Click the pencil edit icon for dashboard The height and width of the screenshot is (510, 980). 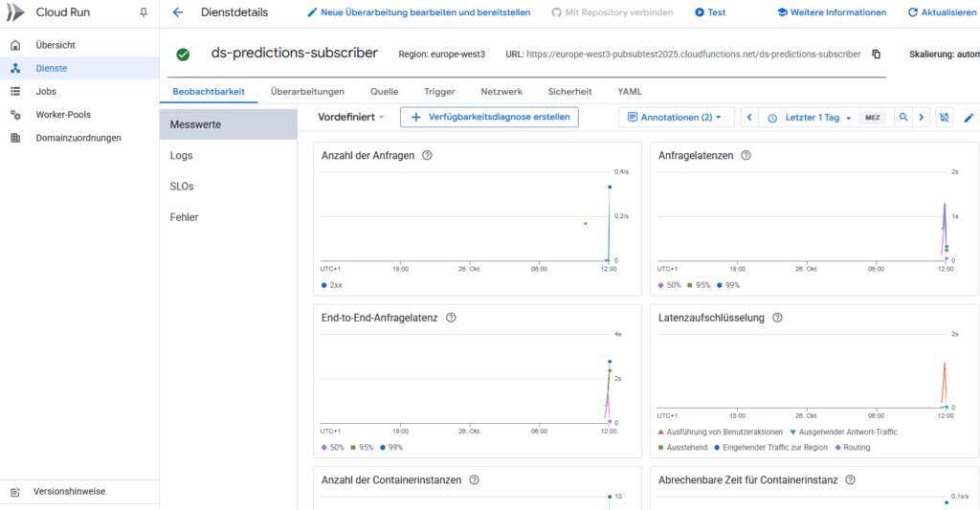[969, 118]
